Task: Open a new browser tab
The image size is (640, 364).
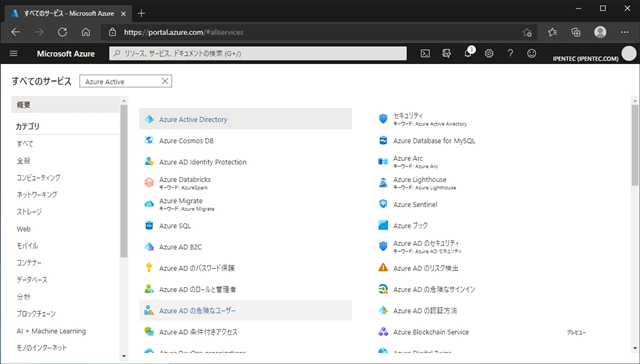Action: coord(141,13)
